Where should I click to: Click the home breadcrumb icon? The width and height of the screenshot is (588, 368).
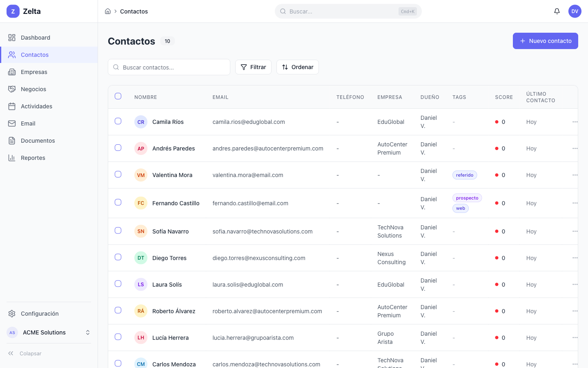pos(108,11)
